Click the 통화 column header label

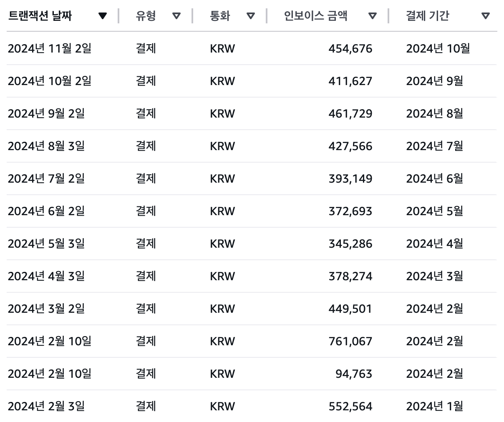[220, 16]
